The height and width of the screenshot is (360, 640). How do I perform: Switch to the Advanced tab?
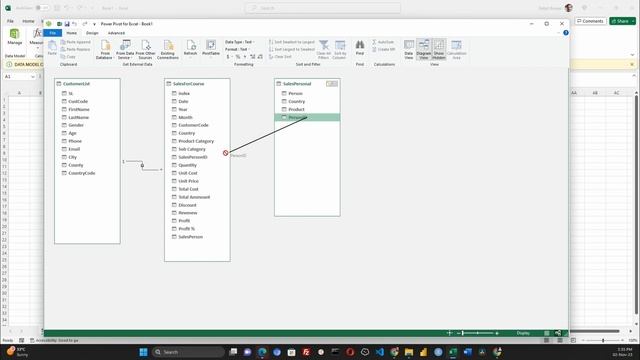tap(116, 33)
